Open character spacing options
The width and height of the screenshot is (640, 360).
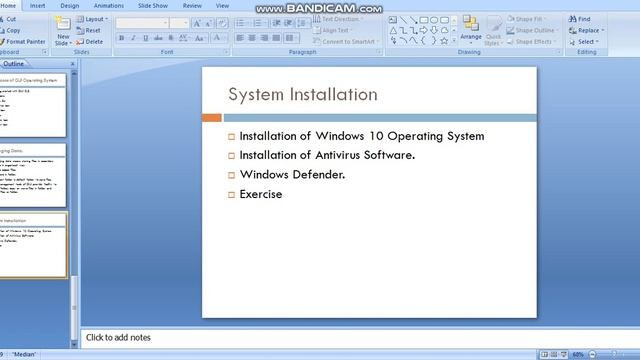[184, 38]
